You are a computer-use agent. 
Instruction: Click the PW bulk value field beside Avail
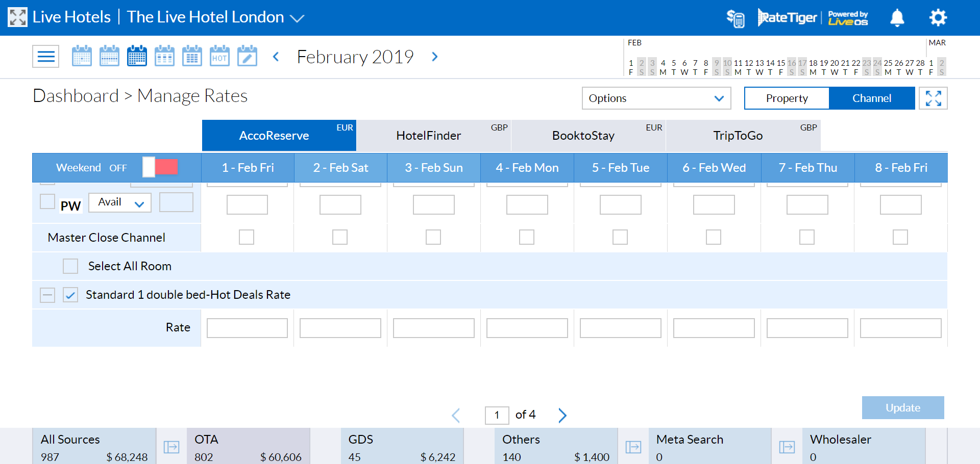(x=176, y=202)
